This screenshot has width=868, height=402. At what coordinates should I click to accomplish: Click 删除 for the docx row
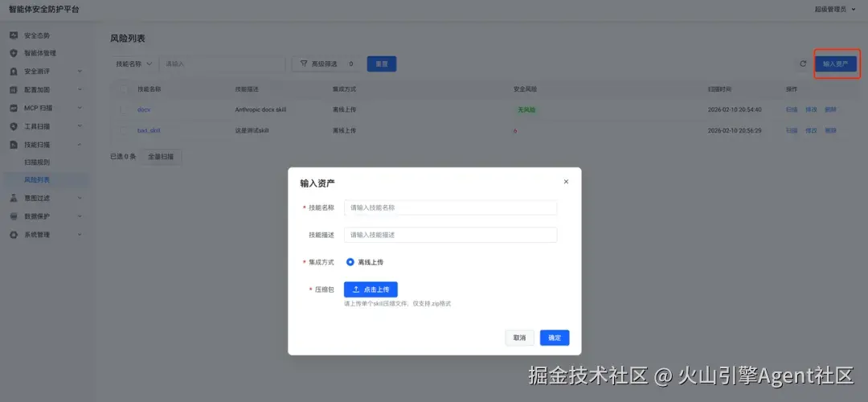[830, 109]
